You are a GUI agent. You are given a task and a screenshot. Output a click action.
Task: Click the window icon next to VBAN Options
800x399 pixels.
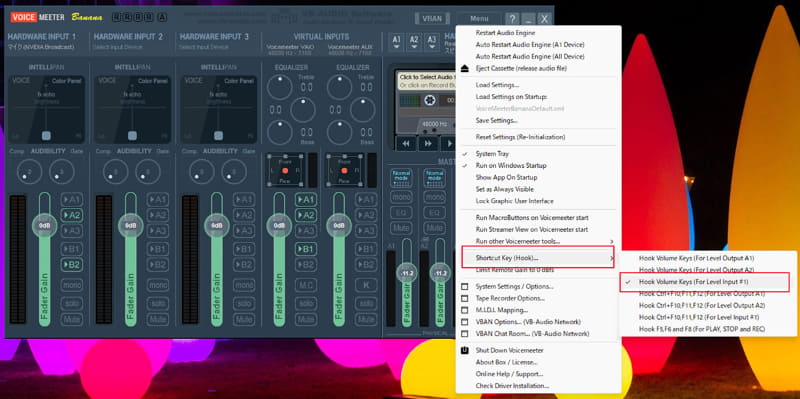(x=464, y=322)
